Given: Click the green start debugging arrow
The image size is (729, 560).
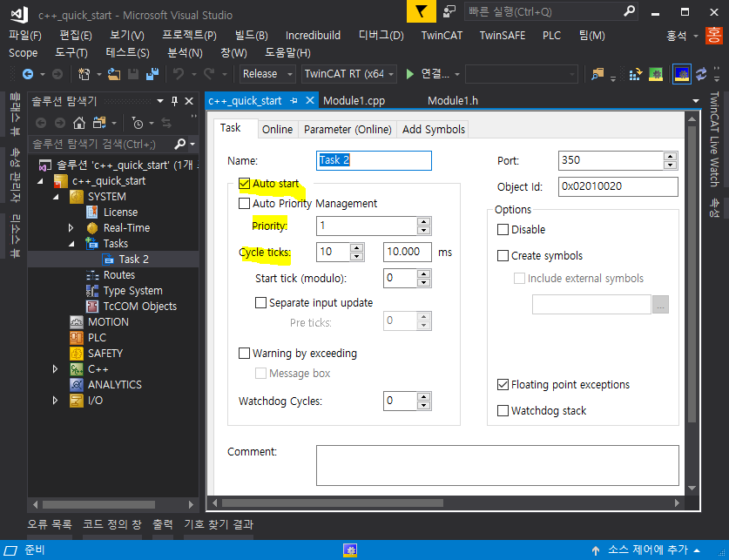Looking at the screenshot, I should (x=409, y=74).
